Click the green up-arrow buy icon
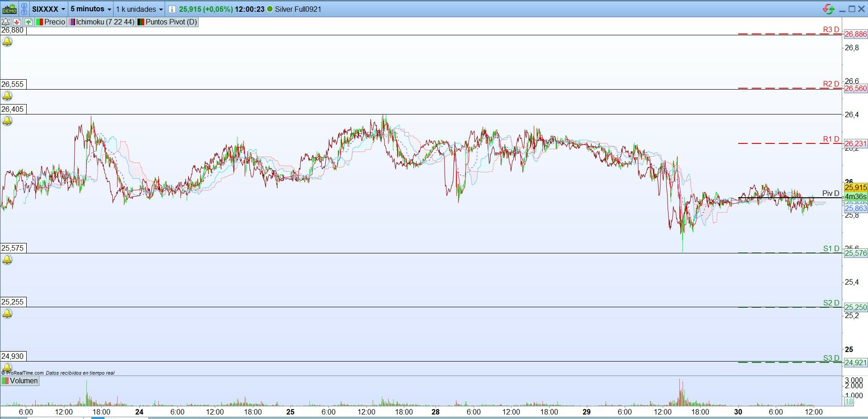This screenshot has width=868, height=419. pos(28,22)
